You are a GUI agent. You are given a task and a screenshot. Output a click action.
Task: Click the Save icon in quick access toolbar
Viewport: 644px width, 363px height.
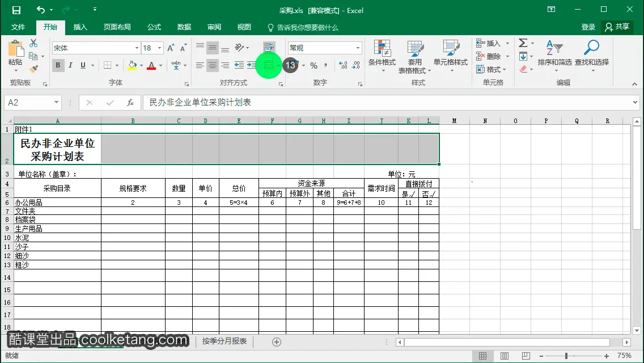click(x=16, y=10)
